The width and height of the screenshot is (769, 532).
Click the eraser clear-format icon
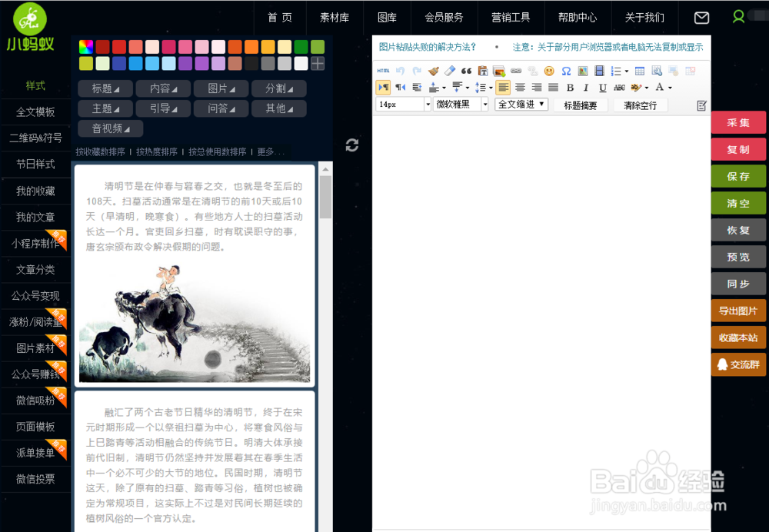pyautogui.click(x=450, y=71)
